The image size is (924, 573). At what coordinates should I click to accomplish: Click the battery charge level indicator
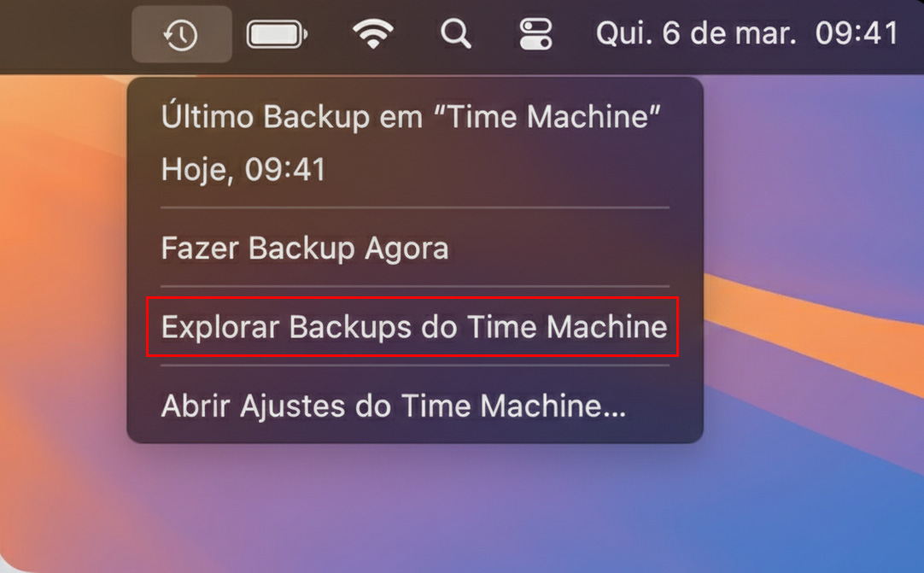coord(278,35)
